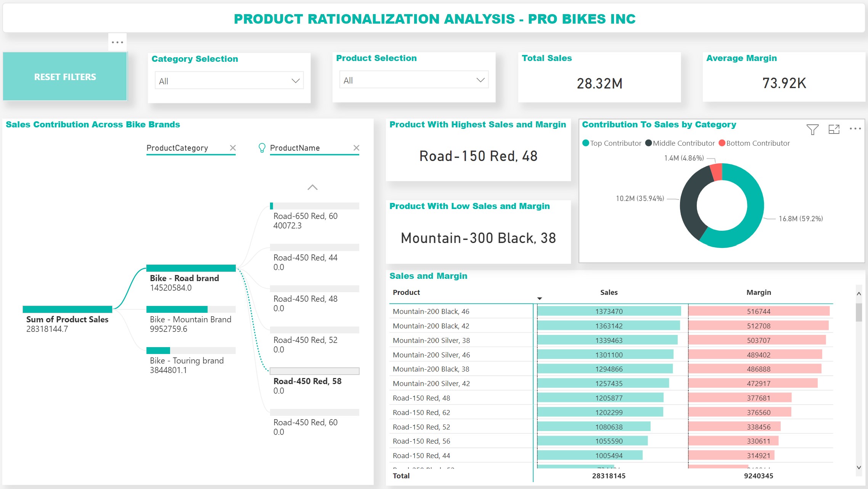Click the sales value 1205877
Screen dimensions: 868x489
coord(609,398)
